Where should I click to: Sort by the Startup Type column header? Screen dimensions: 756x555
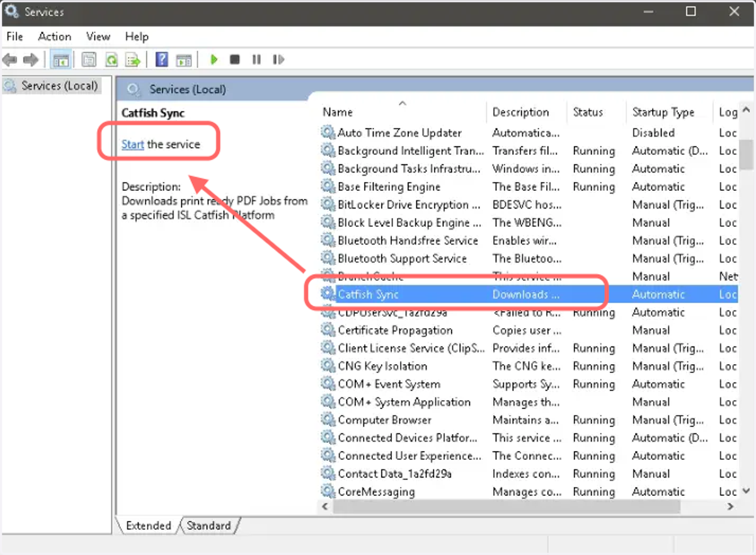coord(670,112)
